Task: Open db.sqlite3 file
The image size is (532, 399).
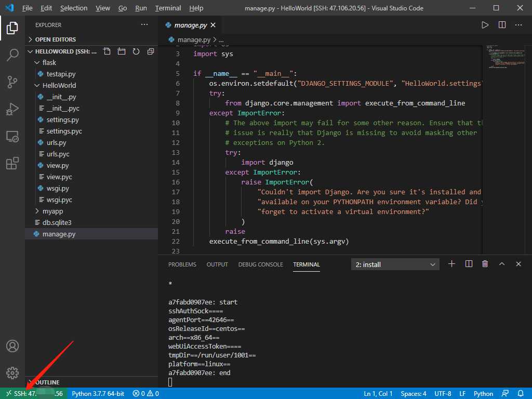Action: click(x=57, y=222)
